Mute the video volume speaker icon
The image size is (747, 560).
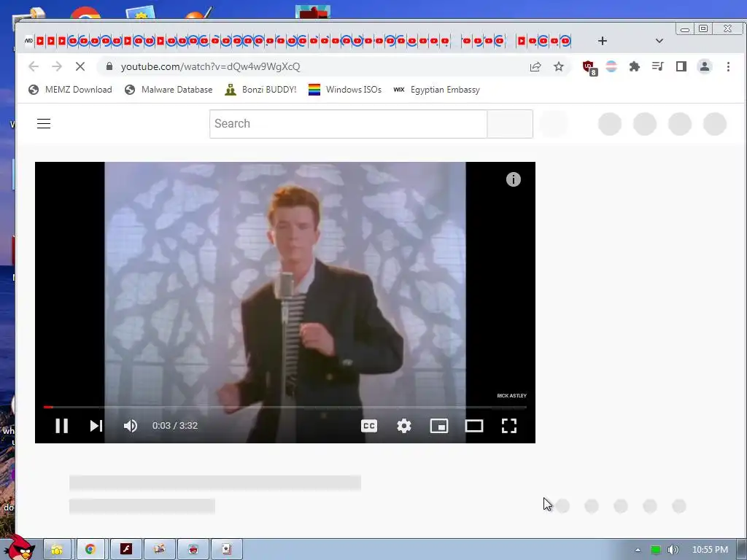point(131,426)
